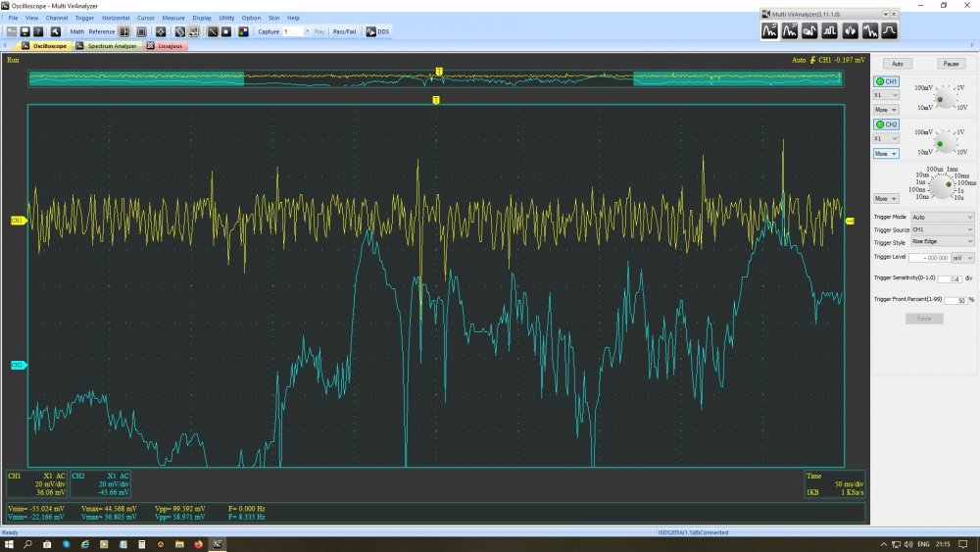Open the Trigger Style Rise Edge dropdown
This screenshot has height=552, width=980.
943,241
